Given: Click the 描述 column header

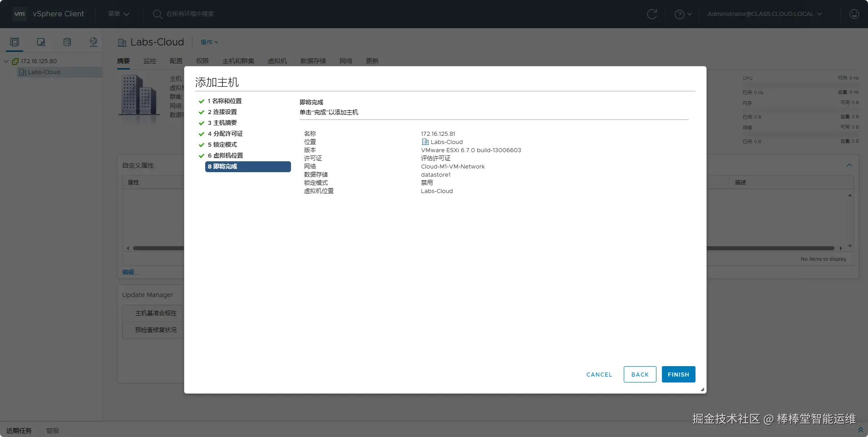Looking at the screenshot, I should pyautogui.click(x=740, y=183).
